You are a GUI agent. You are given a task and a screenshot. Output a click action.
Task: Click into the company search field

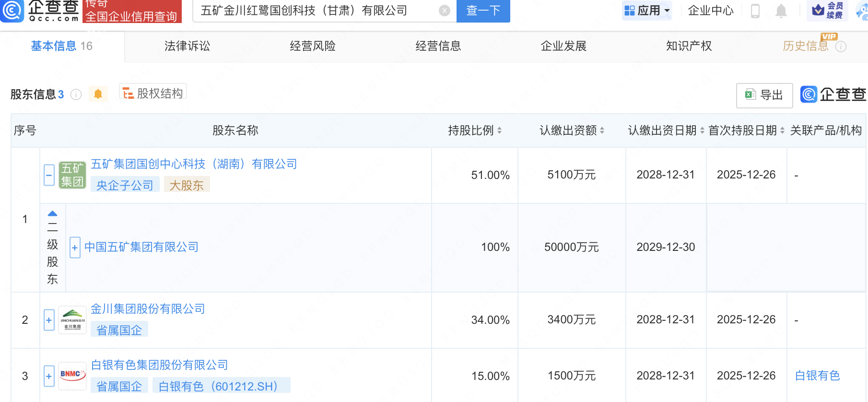pos(317,11)
